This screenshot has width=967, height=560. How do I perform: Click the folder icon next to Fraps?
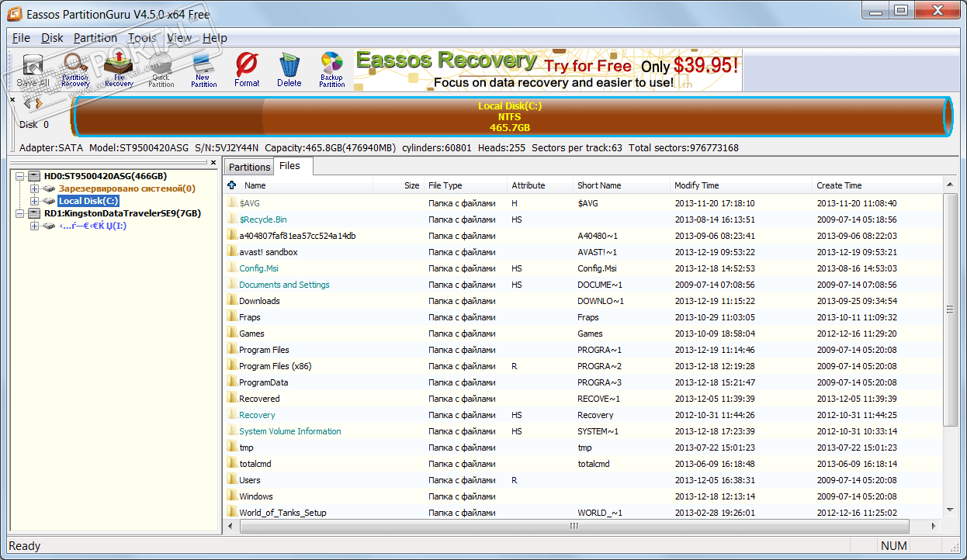point(231,316)
